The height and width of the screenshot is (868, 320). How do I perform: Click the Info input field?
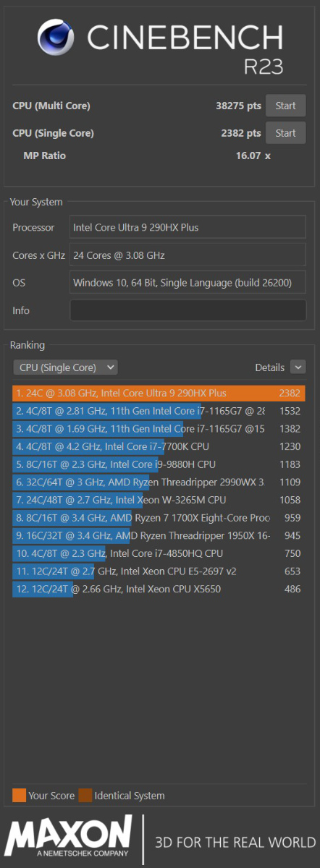click(x=188, y=310)
